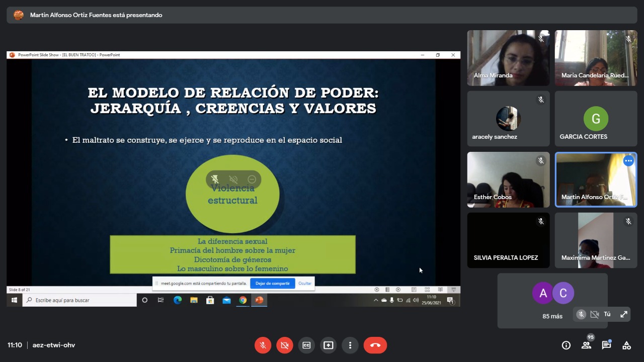Screen dimensions: 644x362
Task: Show the participant list icon labeled 95
Action: coord(586,345)
